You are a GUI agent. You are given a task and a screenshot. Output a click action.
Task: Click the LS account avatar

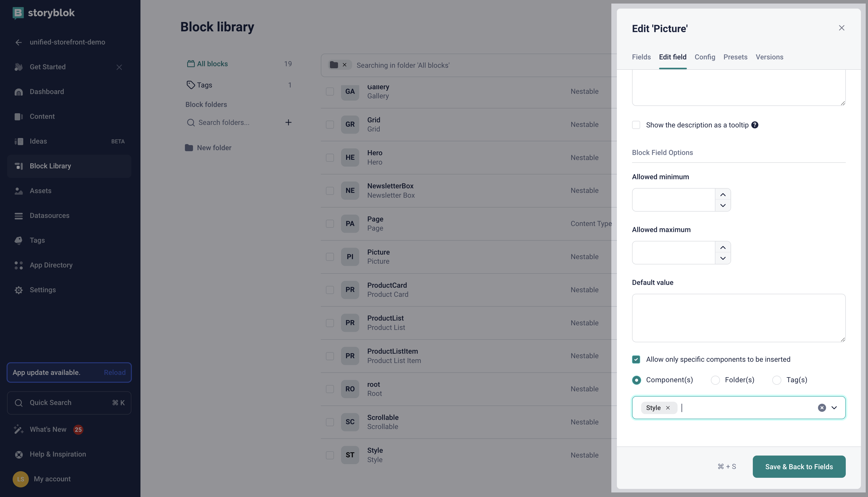point(20,479)
